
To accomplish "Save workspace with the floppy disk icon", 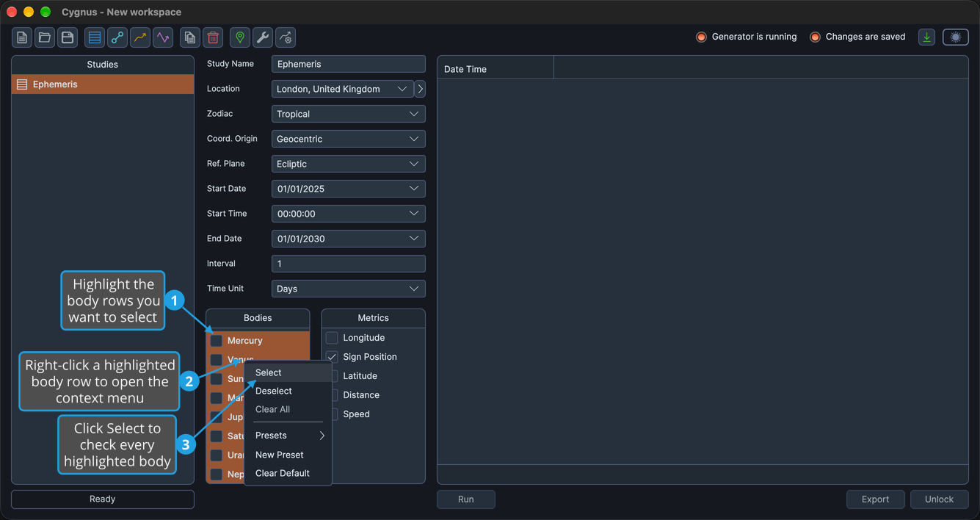I will (x=68, y=37).
